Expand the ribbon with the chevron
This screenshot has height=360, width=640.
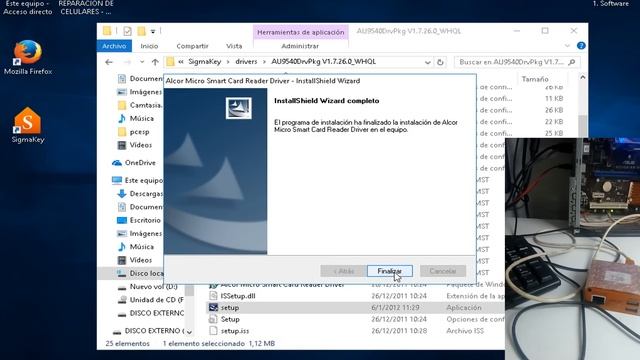pos(567,46)
